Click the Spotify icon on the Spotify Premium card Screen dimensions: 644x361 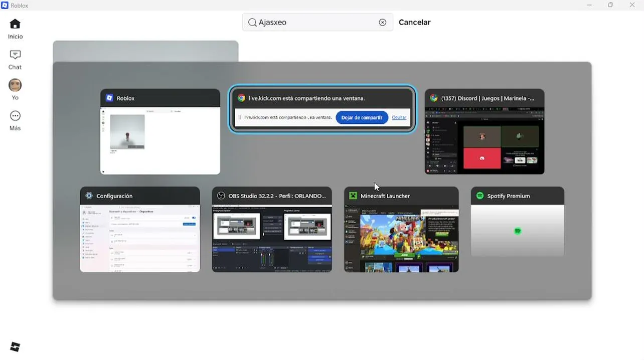(x=480, y=196)
